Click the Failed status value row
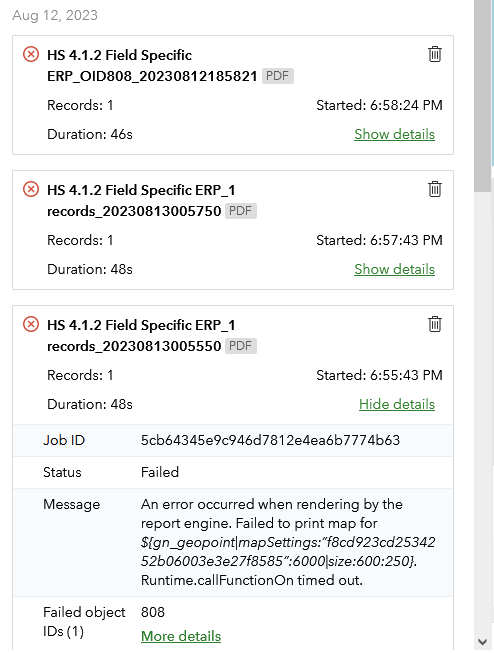 (x=233, y=472)
